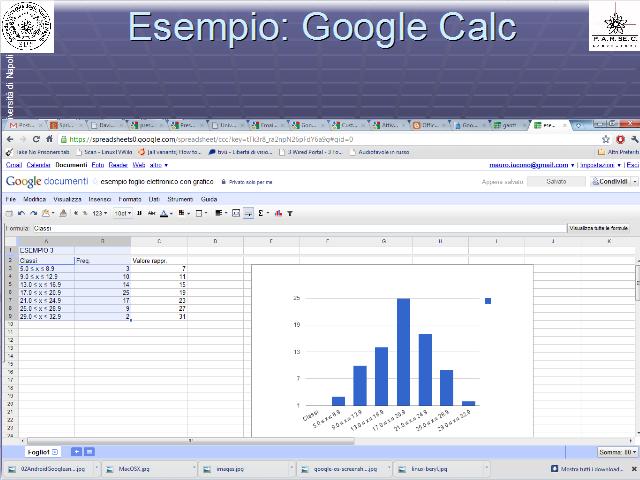Click the paint format brush icon
The height and width of the screenshot is (480, 640).
(x=63, y=213)
